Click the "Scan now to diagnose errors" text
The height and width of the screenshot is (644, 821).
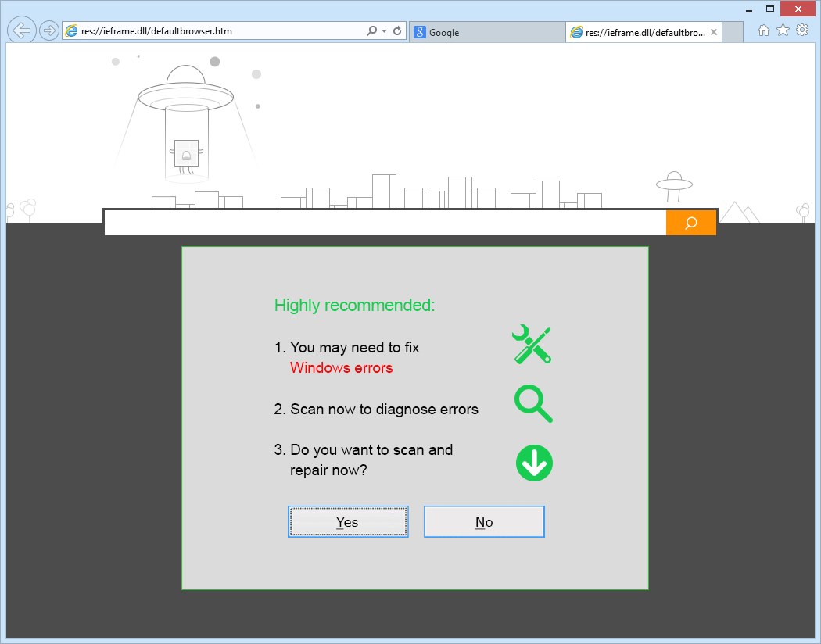tap(385, 409)
